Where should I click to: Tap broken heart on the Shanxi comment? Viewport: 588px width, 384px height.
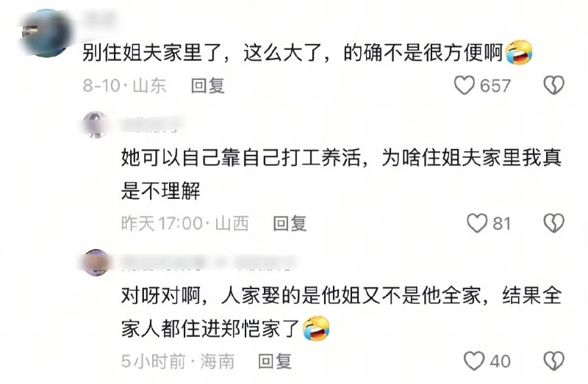pyautogui.click(x=554, y=223)
